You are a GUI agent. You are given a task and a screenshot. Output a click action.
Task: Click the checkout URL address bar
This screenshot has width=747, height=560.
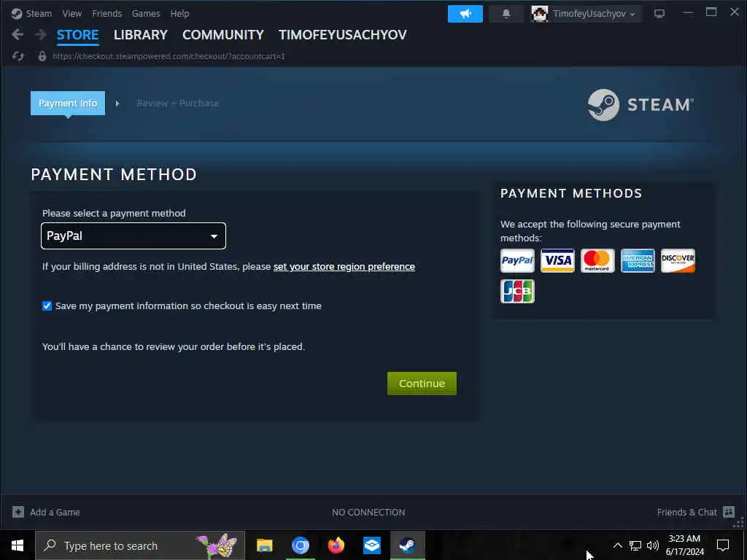169,56
